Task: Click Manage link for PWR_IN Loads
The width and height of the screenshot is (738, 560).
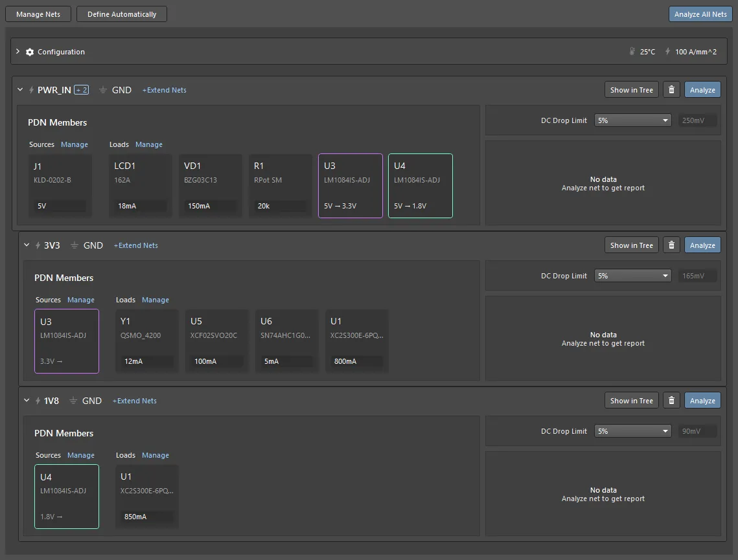Action: click(149, 144)
